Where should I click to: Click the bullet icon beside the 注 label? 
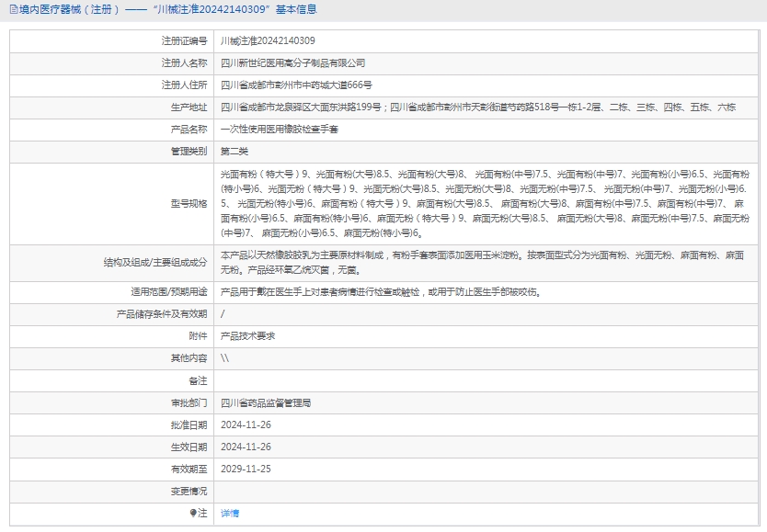(x=193, y=513)
